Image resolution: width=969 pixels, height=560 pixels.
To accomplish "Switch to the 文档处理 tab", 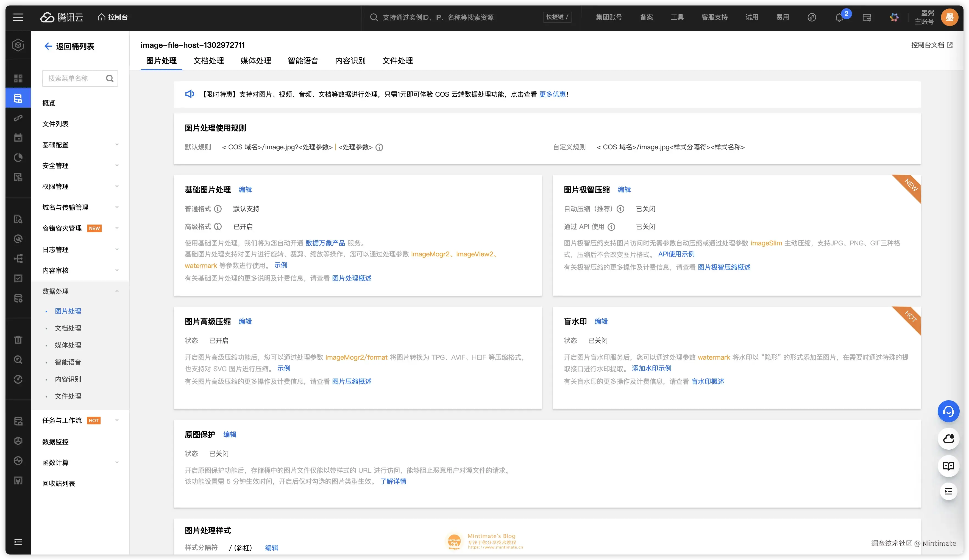I will 208,61.
